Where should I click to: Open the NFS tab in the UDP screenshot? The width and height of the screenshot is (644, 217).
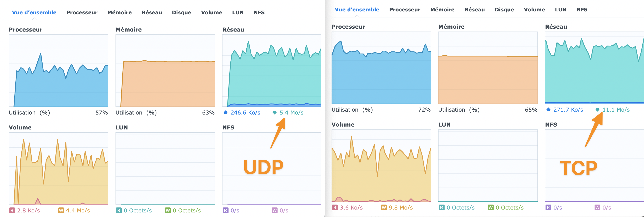[259, 12]
